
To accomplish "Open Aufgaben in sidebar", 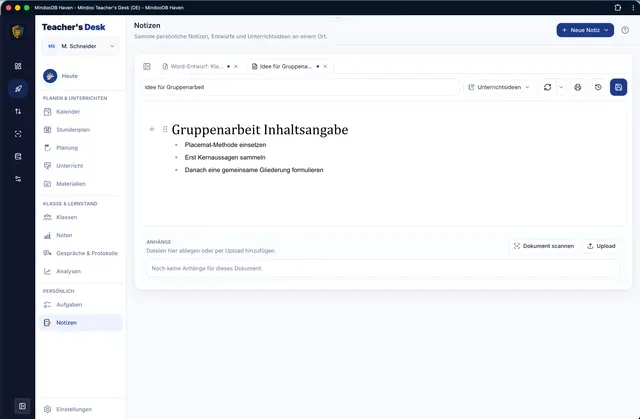I will point(81,304).
